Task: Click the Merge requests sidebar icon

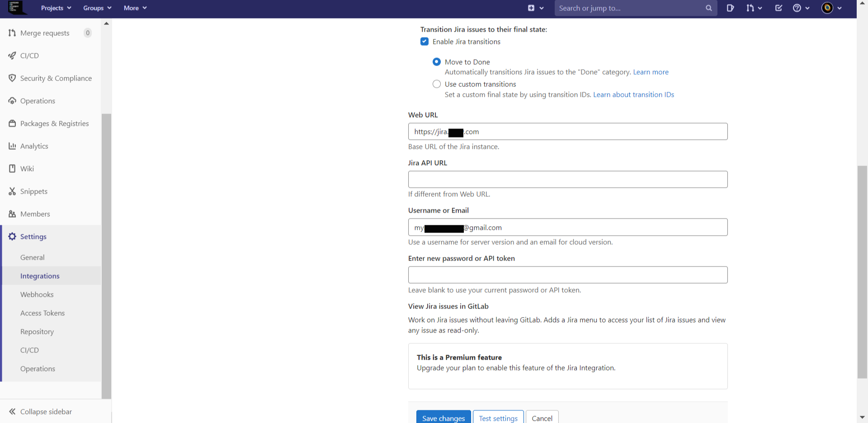Action: [12, 33]
